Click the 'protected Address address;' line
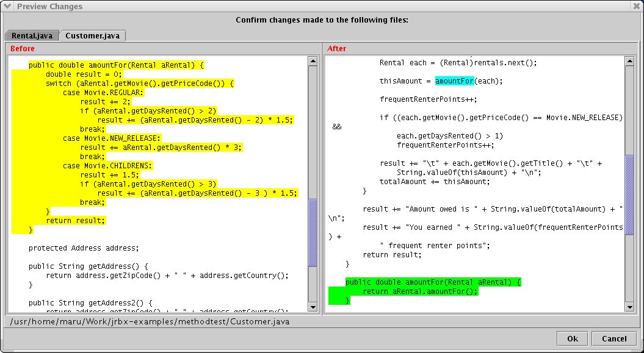Screen dimensions: 644x353 pyautogui.click(x=84, y=248)
